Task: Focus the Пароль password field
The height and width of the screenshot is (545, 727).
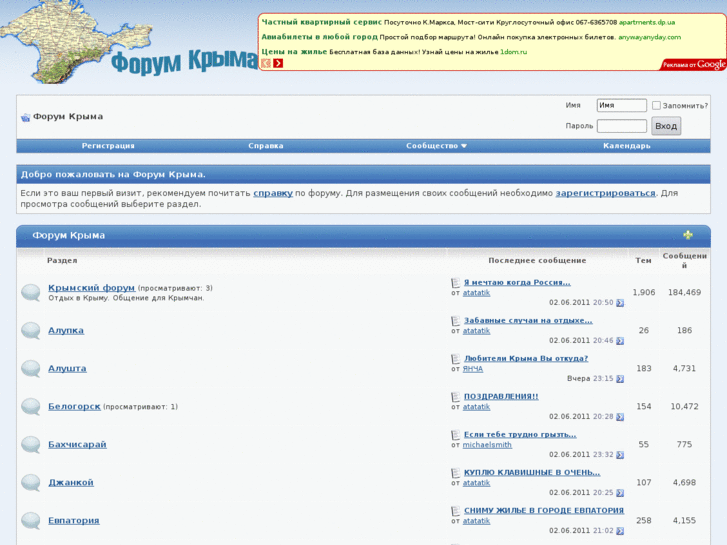Action: [621, 126]
